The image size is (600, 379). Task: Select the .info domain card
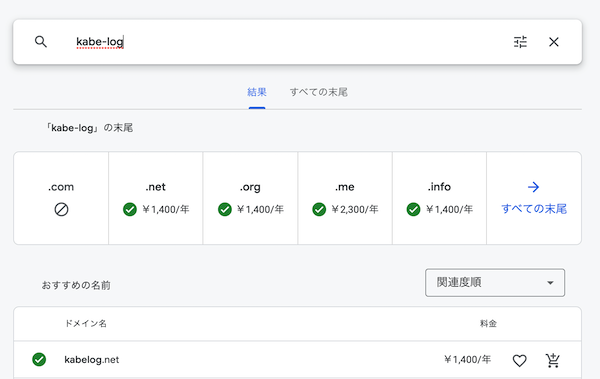(439, 198)
